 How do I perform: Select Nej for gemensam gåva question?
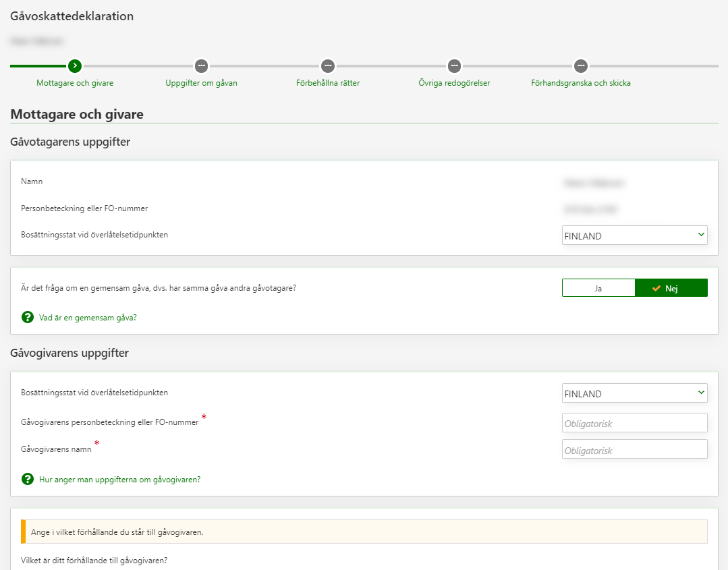[671, 288]
